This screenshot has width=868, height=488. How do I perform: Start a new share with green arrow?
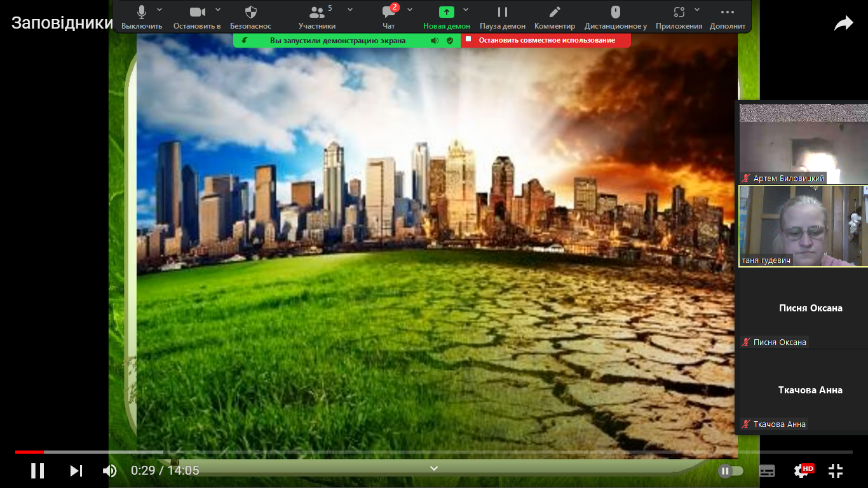[x=447, y=12]
